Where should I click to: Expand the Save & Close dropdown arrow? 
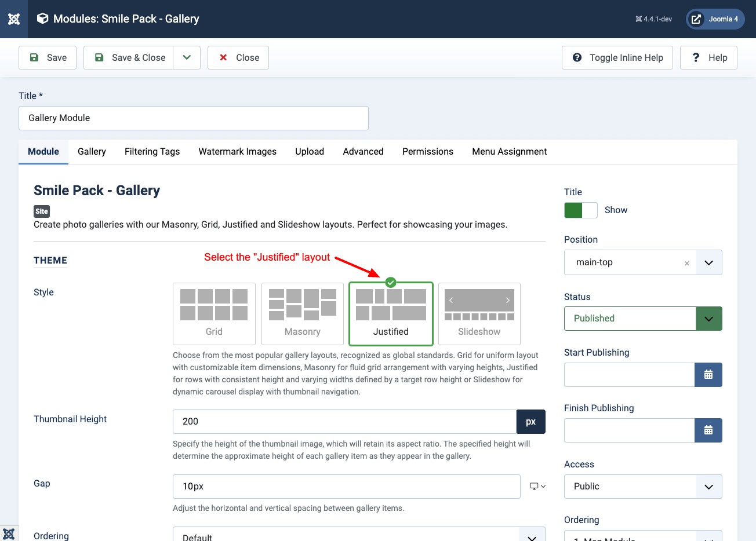(x=187, y=57)
